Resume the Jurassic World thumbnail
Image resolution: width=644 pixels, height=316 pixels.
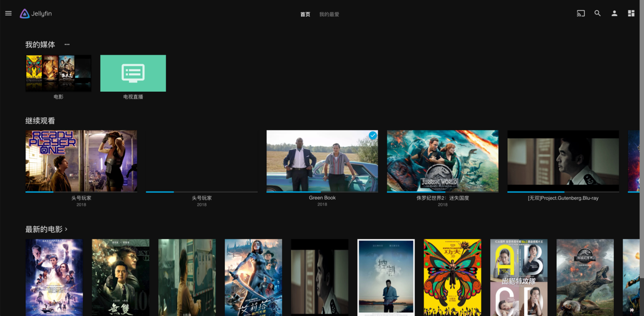point(442,161)
